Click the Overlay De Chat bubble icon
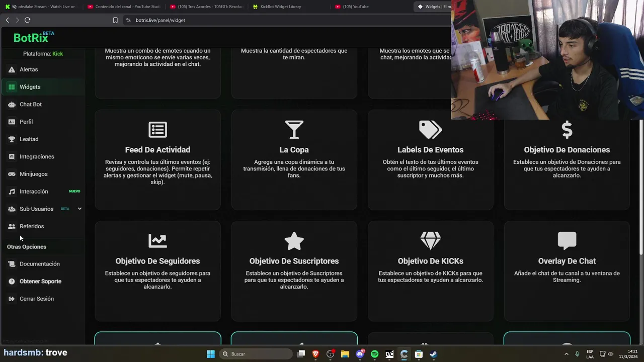 (x=567, y=241)
